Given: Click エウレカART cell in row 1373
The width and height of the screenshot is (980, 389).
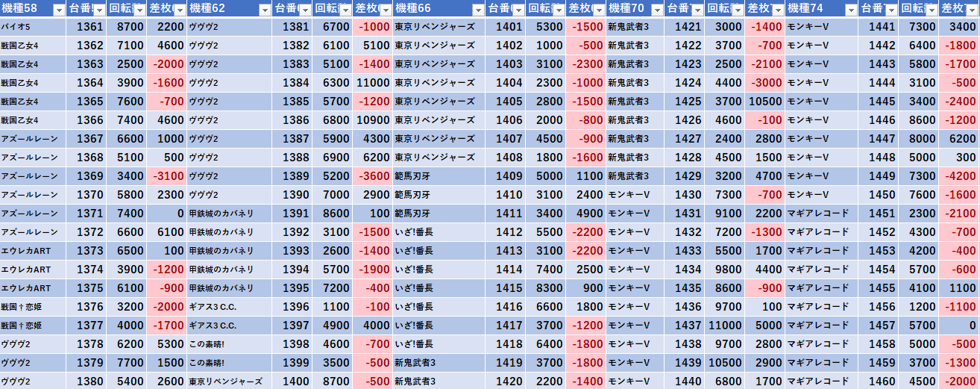Looking at the screenshot, I should [x=33, y=251].
